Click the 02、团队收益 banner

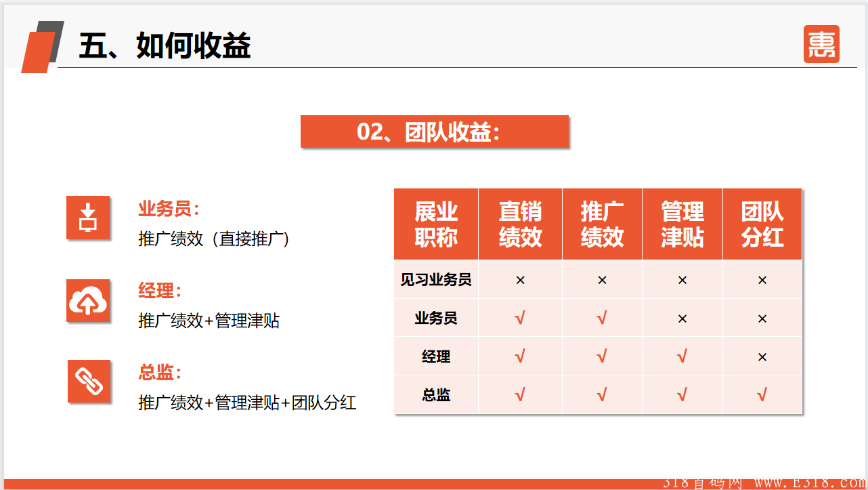(x=435, y=131)
